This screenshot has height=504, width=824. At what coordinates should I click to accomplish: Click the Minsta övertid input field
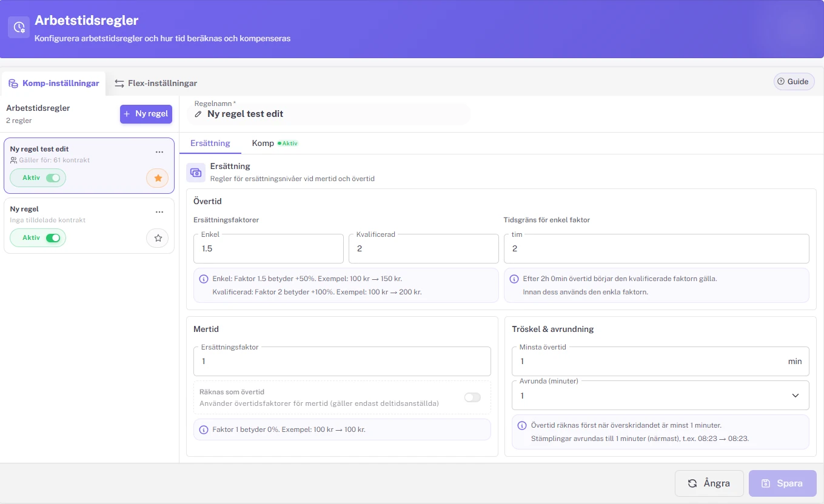pos(660,361)
